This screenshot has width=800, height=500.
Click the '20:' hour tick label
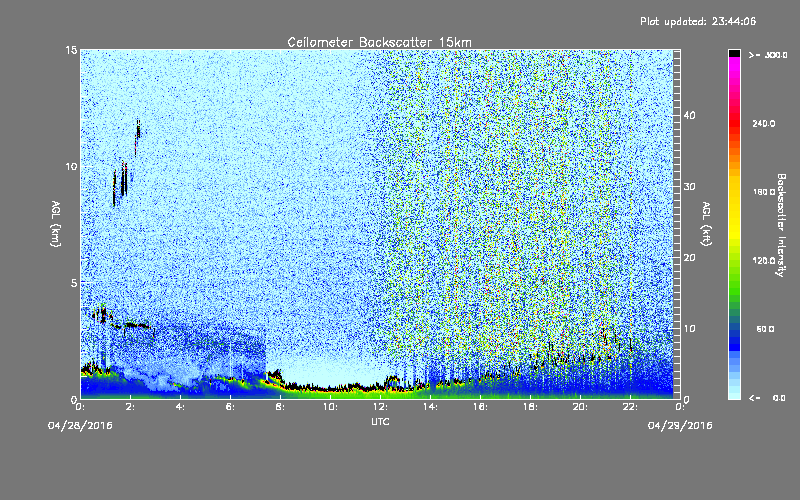click(x=581, y=407)
